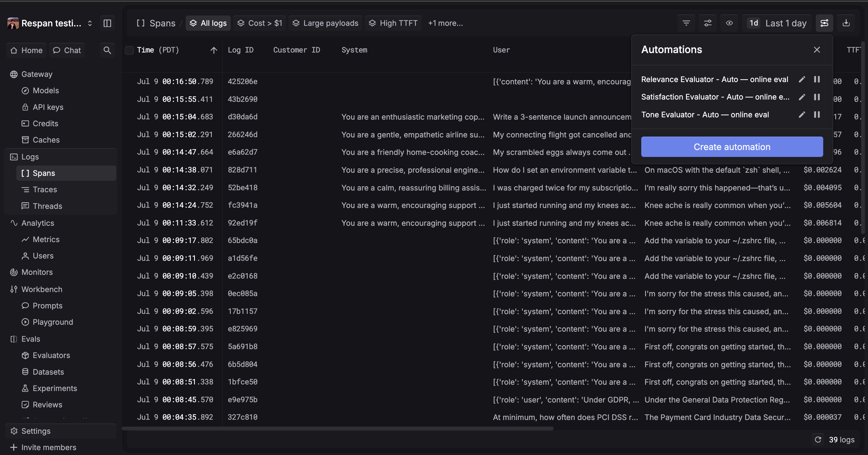The image size is (868, 455).
Task: Open log row 425206e
Action: click(242, 81)
